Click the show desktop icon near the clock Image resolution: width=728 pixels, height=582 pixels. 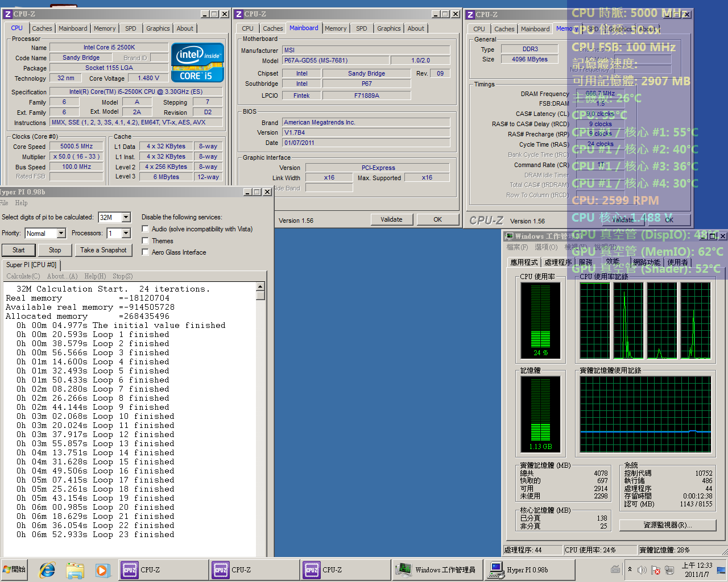tap(721, 569)
